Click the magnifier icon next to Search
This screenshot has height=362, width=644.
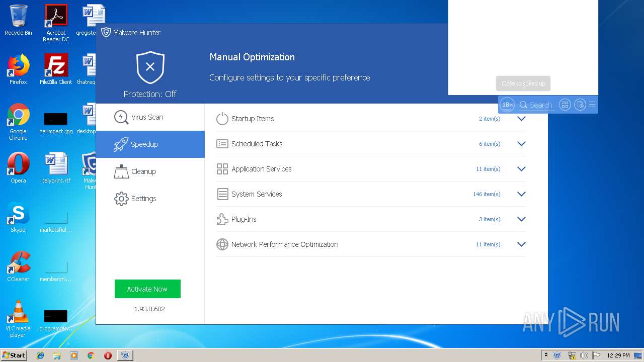click(x=523, y=105)
